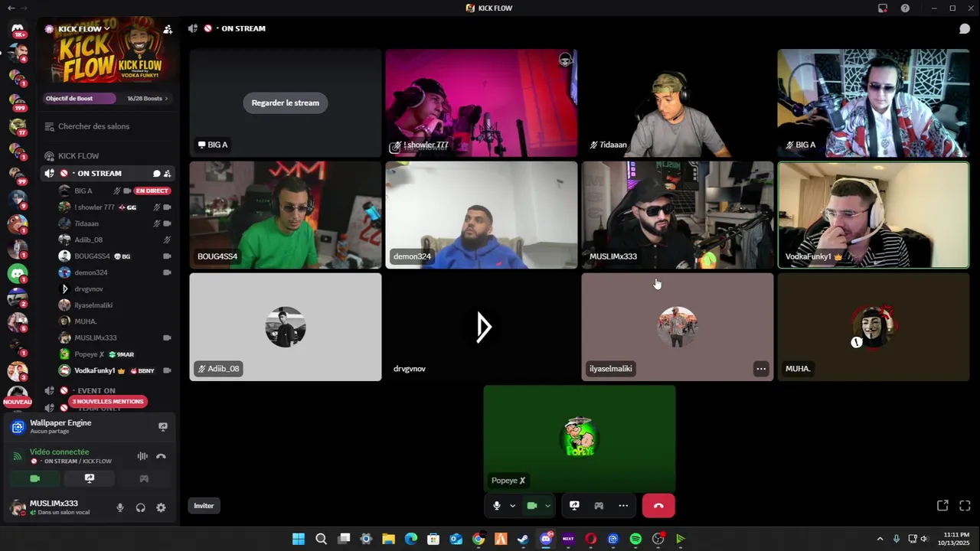This screenshot has height=551, width=980.
Task: Jump to 3 NOUVELLES MENTIONS
Action: pos(108,402)
